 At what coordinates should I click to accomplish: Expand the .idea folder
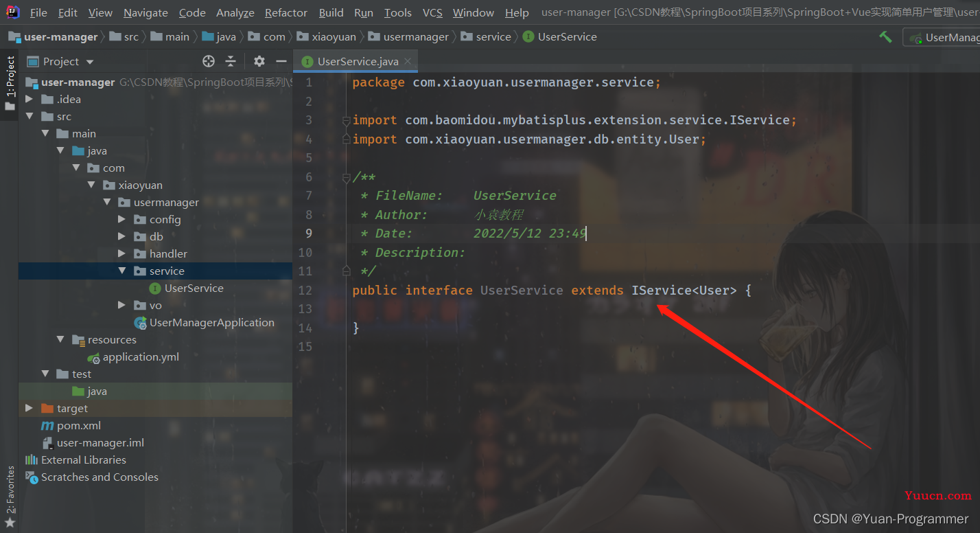(x=29, y=99)
